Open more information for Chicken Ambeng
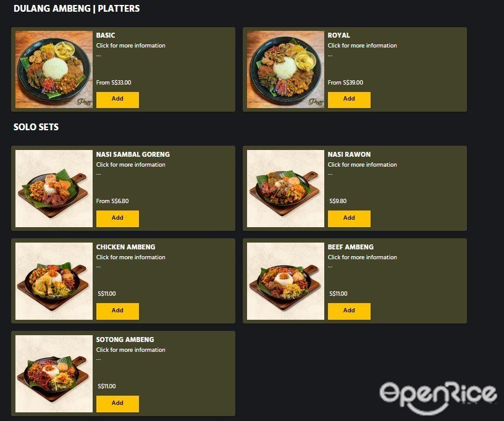This screenshot has width=504, height=421. tap(131, 257)
